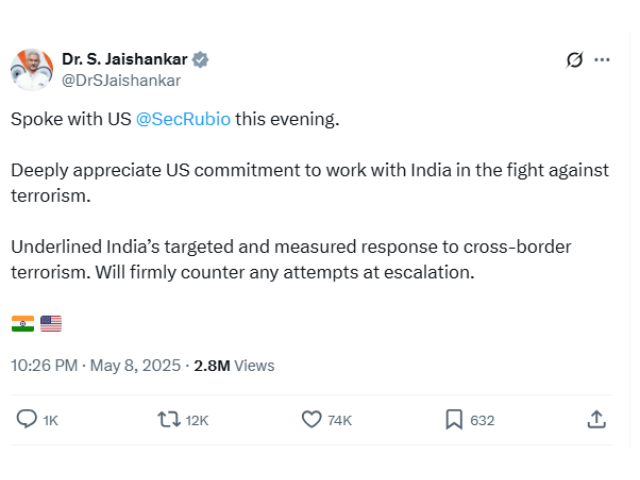The width and height of the screenshot is (640, 480).
Task: Open the share arrow icon
Action: coord(596,420)
